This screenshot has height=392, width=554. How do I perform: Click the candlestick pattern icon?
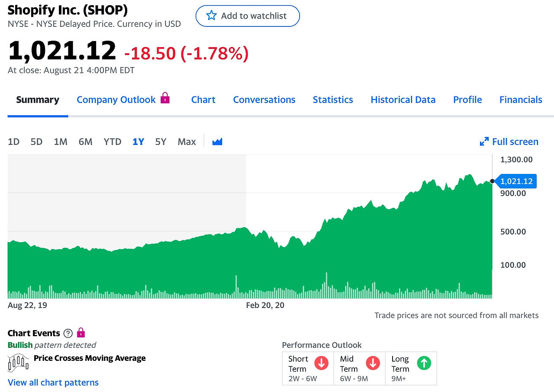pyautogui.click(x=19, y=362)
